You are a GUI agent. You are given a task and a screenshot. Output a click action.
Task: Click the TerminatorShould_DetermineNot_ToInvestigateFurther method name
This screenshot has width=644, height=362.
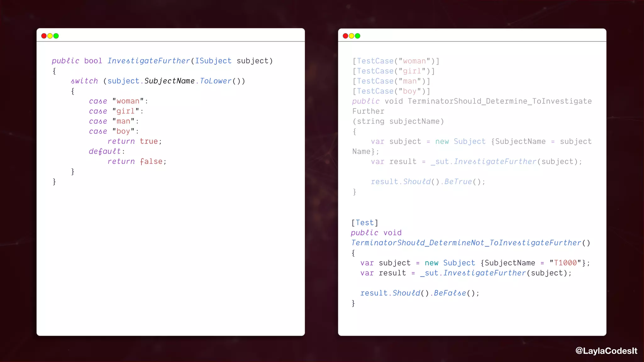click(x=466, y=243)
